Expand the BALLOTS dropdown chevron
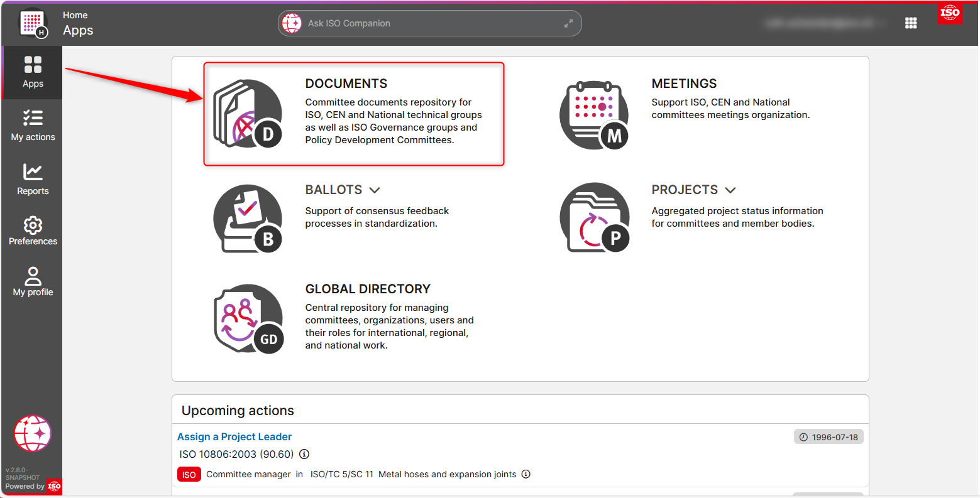Viewport: 980px width, 498px height. (375, 190)
